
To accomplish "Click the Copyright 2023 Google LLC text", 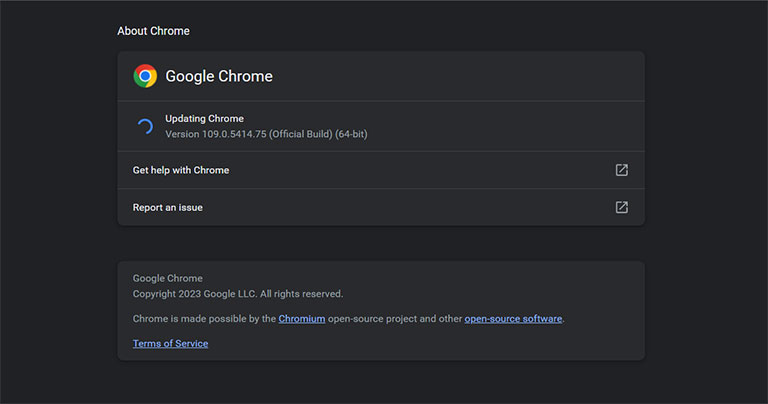I will click(194, 294).
